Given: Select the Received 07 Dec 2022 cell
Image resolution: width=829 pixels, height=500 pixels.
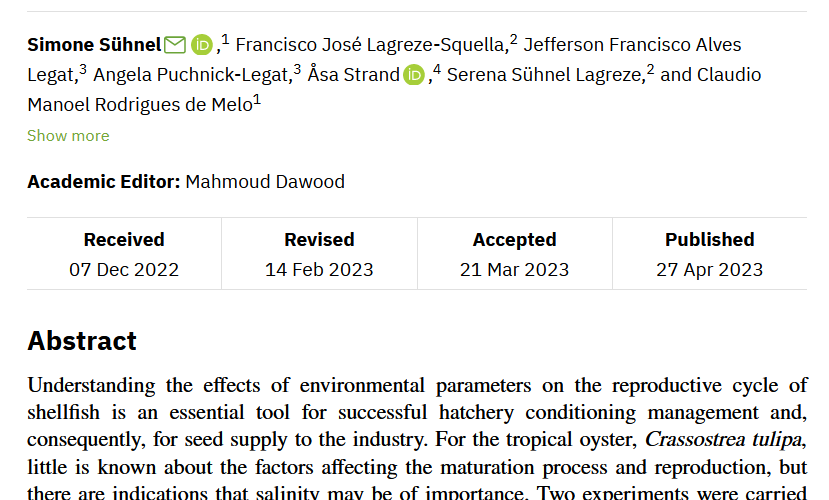Looking at the screenshot, I should (x=124, y=254).
